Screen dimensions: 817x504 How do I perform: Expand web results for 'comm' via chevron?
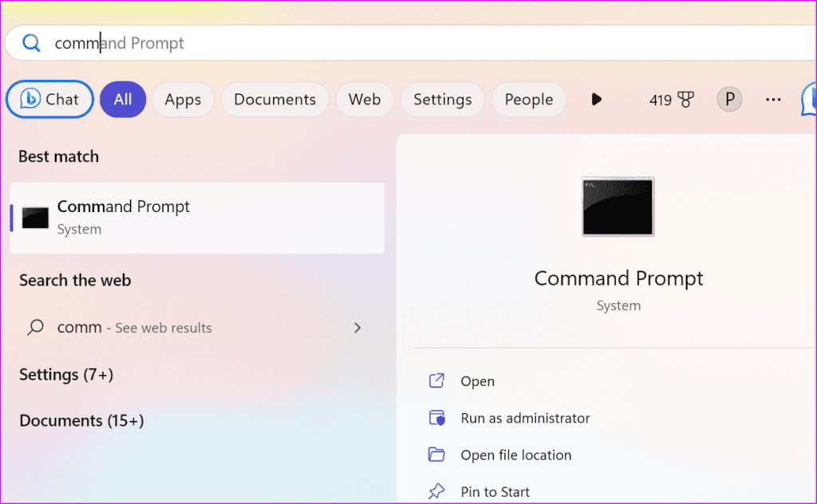pyautogui.click(x=357, y=328)
